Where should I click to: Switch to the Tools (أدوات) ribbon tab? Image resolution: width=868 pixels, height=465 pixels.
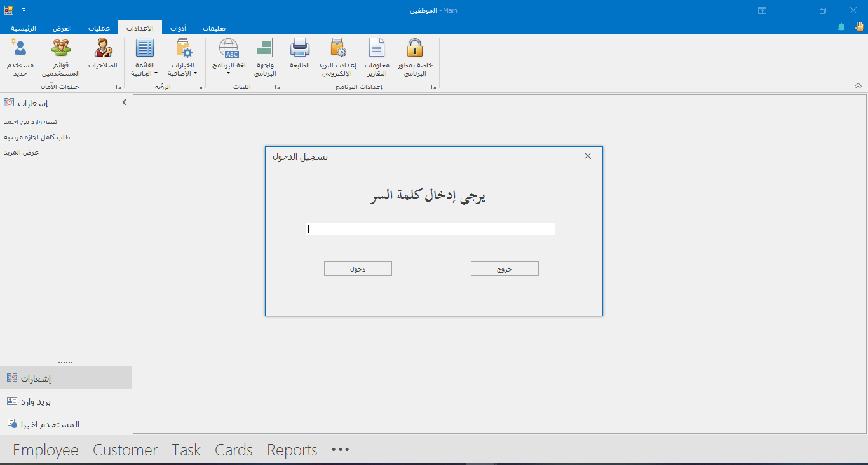pyautogui.click(x=178, y=29)
